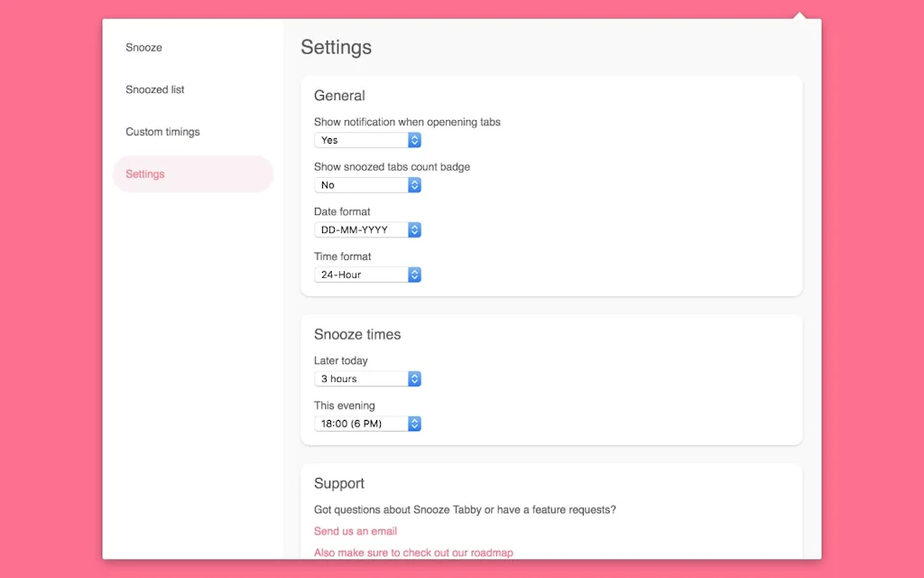Screen dimensions: 924x578
Task: Open the DD-MM-YYYY date format dropdown
Action: click(x=367, y=229)
